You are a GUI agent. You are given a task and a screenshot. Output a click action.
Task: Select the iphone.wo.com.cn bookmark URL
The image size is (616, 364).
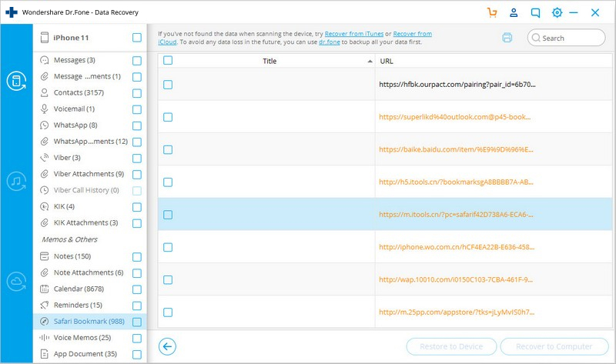[457, 247]
